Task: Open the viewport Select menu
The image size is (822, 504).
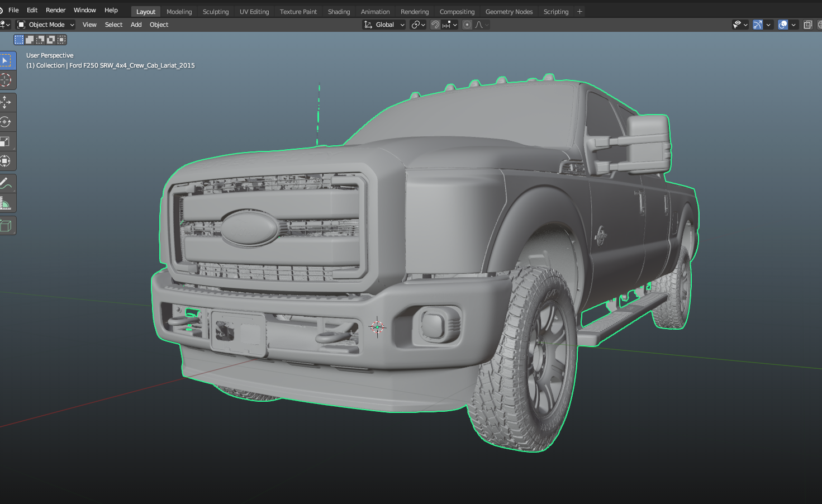Action: [x=113, y=25]
